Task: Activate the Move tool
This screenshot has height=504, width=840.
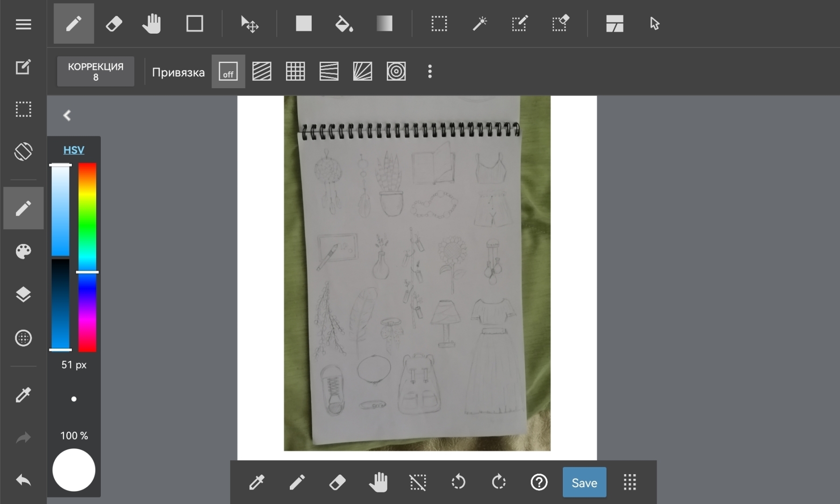Action: click(x=249, y=24)
